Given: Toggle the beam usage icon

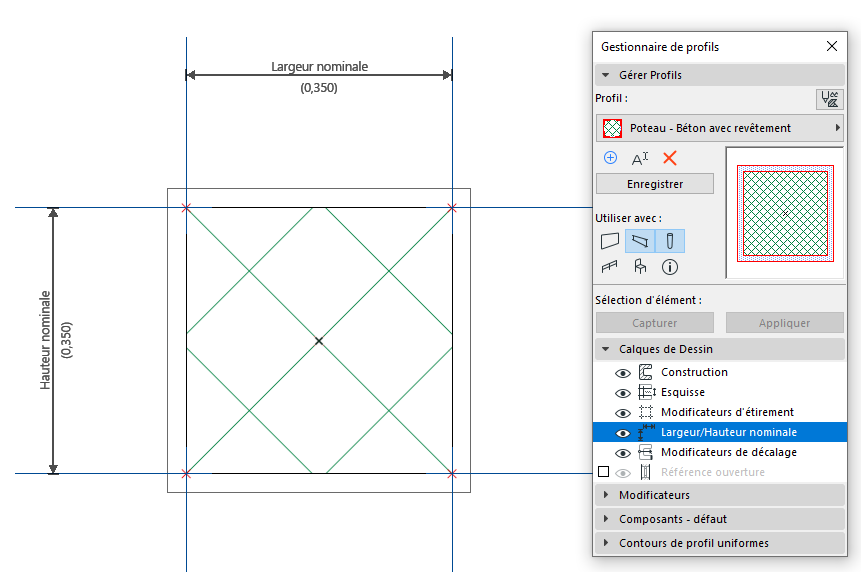Looking at the screenshot, I should tap(640, 241).
